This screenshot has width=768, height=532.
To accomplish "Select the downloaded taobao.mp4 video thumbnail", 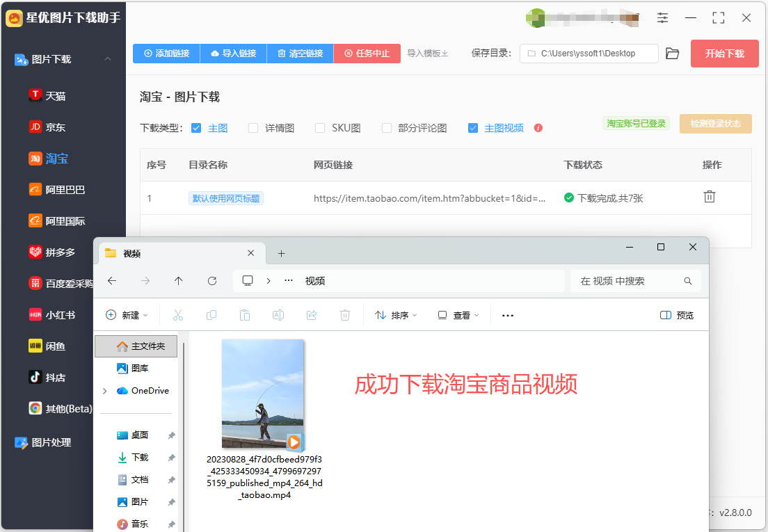I will click(x=263, y=394).
